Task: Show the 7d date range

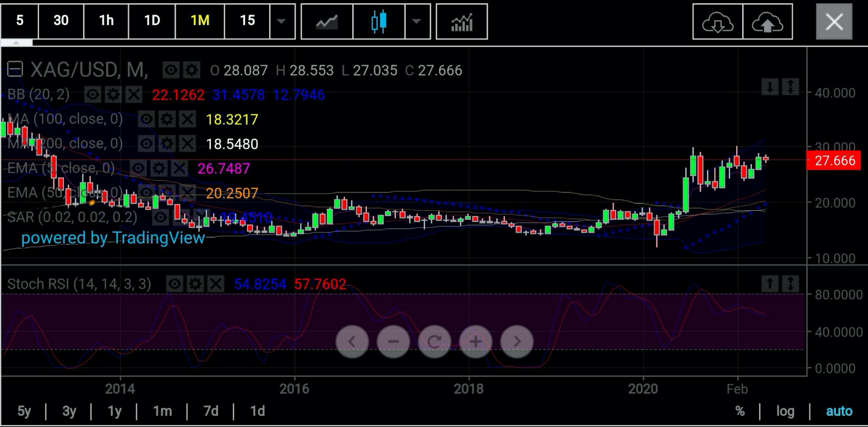Action: (x=210, y=411)
